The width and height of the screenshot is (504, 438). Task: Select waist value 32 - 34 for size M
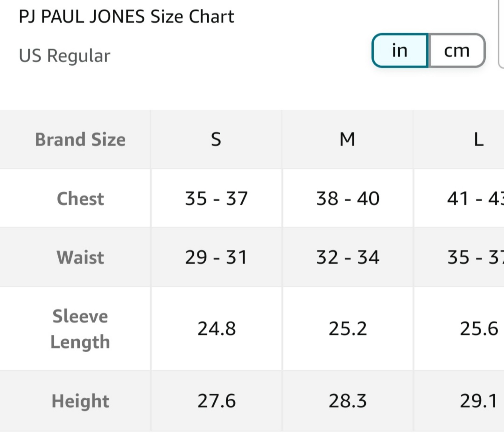[347, 257]
